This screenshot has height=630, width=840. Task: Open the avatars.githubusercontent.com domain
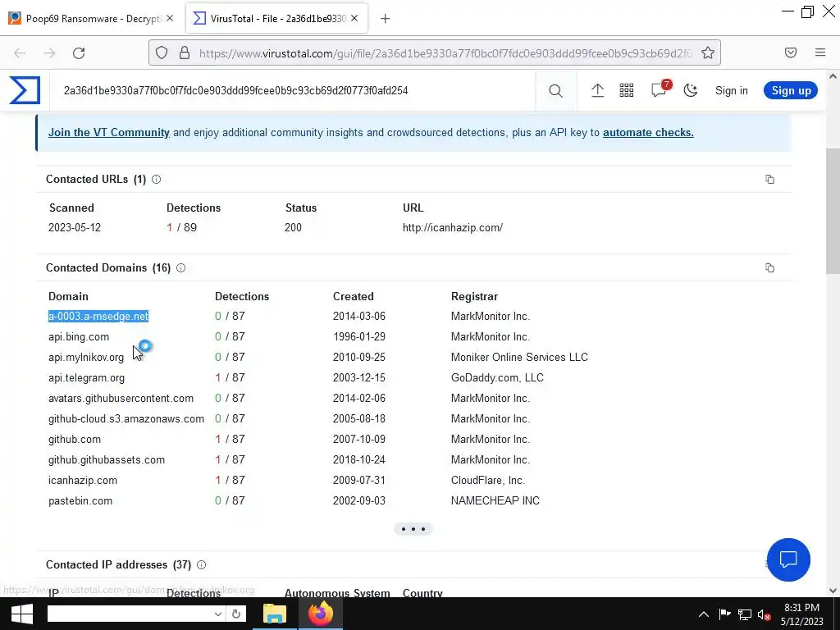pyautogui.click(x=121, y=399)
